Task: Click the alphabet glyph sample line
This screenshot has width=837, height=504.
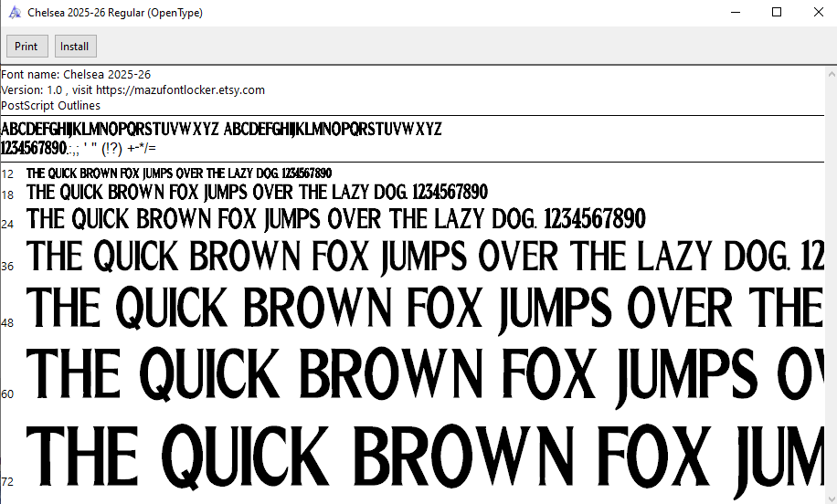Action: click(x=221, y=129)
